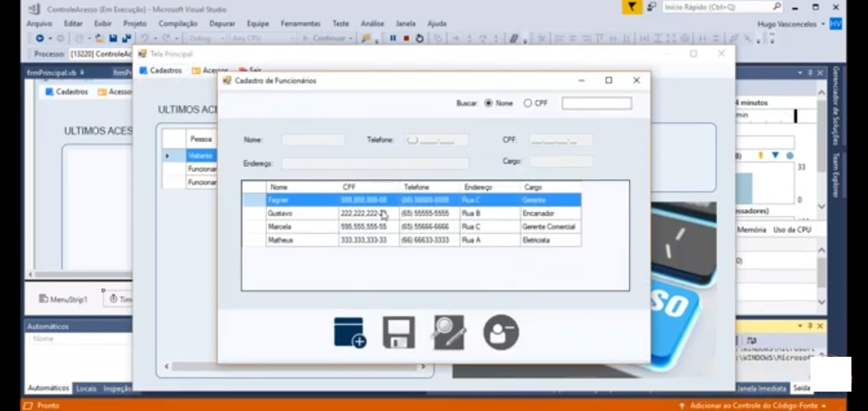868x411 pixels.
Task: Open the Any CPU platform dropdown
Action: point(263,38)
